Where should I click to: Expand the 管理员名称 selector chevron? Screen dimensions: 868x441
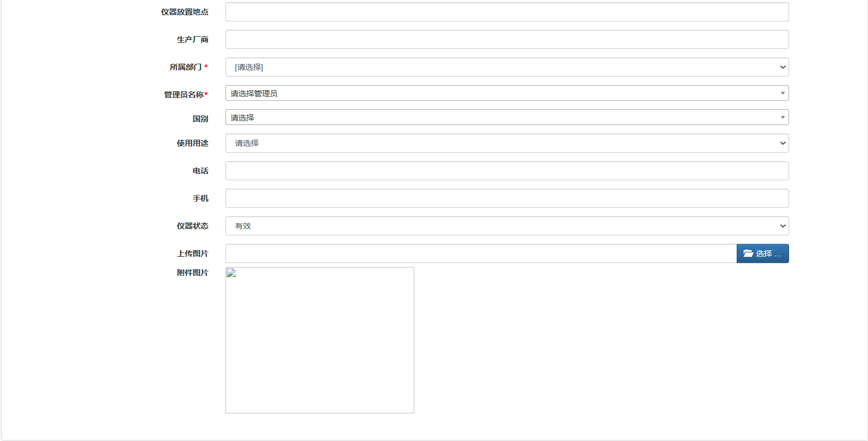782,92
